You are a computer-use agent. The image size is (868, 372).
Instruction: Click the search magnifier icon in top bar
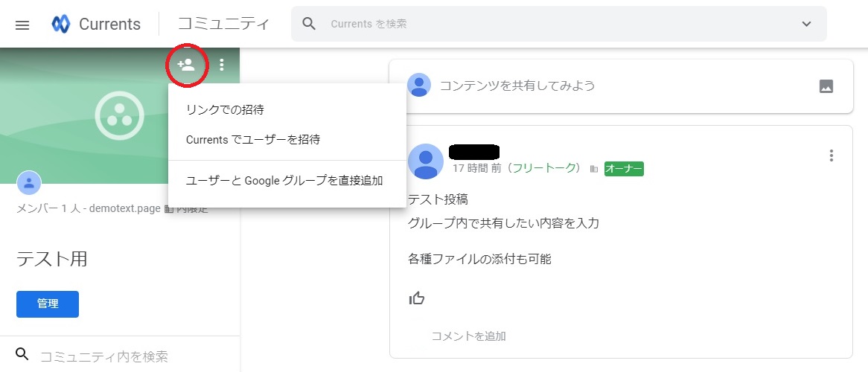pyautogui.click(x=310, y=24)
